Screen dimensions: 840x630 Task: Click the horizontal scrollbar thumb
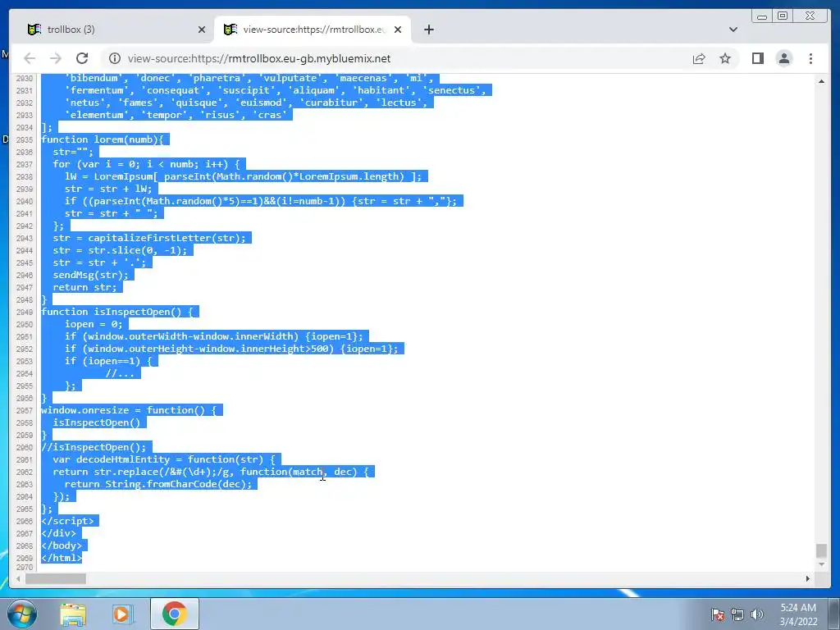click(56, 578)
